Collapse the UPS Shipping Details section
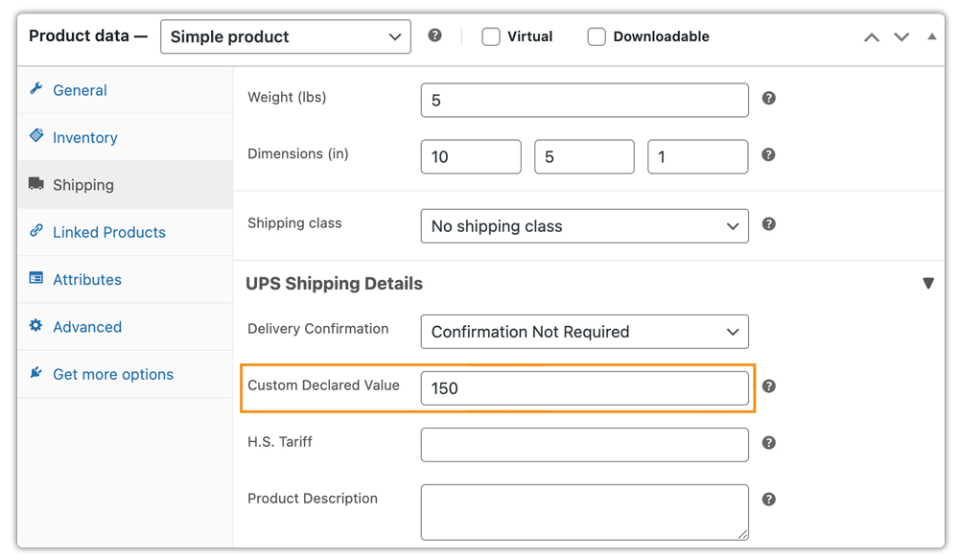Viewport: 959px width, 560px height. [x=928, y=283]
